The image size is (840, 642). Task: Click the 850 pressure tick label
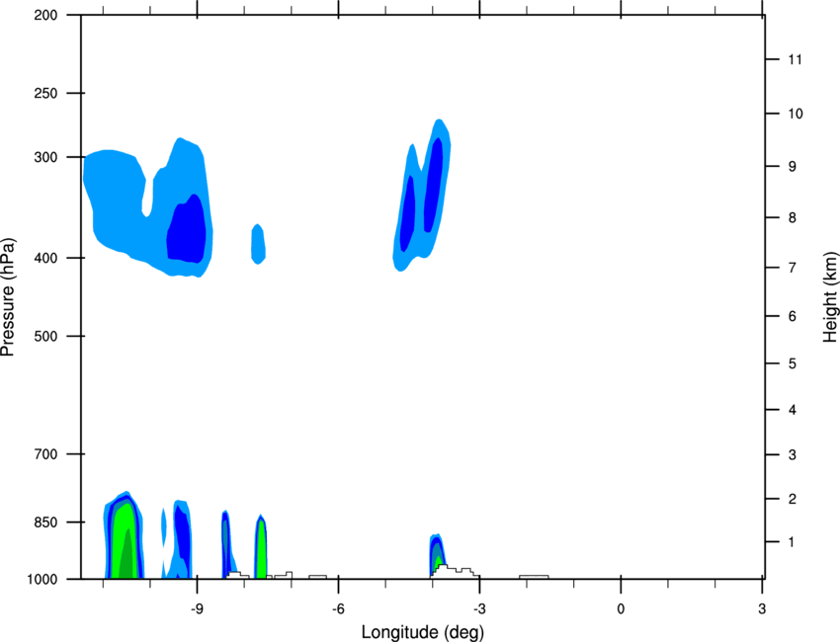pos(45,522)
